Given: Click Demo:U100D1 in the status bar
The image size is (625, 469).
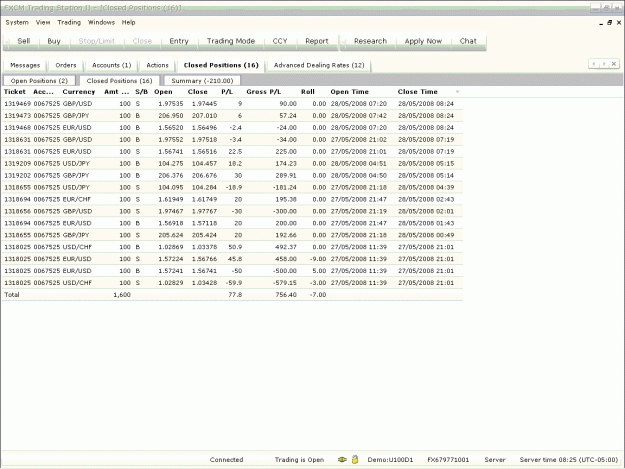Looking at the screenshot, I should [390, 459].
